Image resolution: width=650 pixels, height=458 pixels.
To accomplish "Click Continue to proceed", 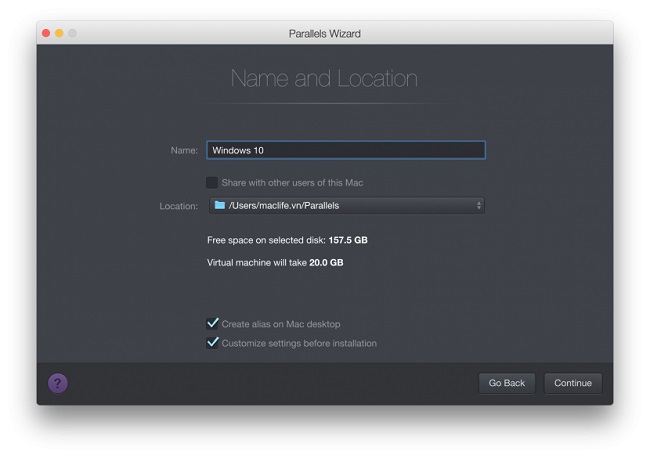I will pyautogui.click(x=573, y=383).
